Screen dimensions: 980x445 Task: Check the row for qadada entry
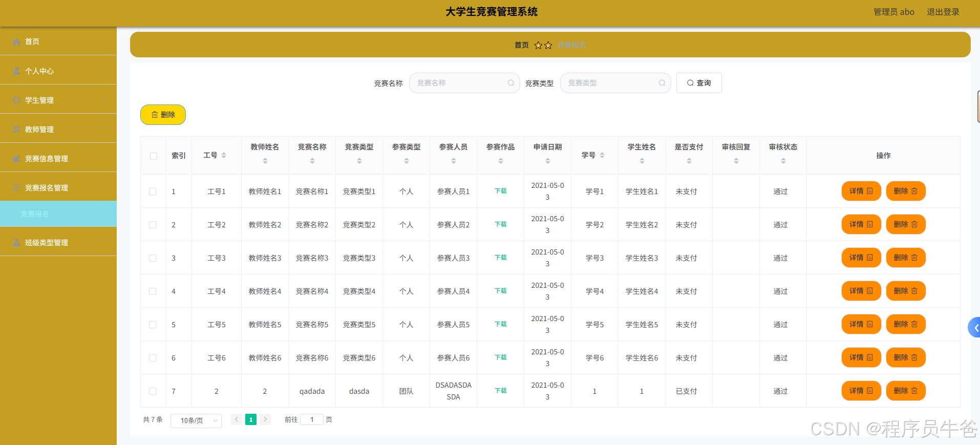153,391
